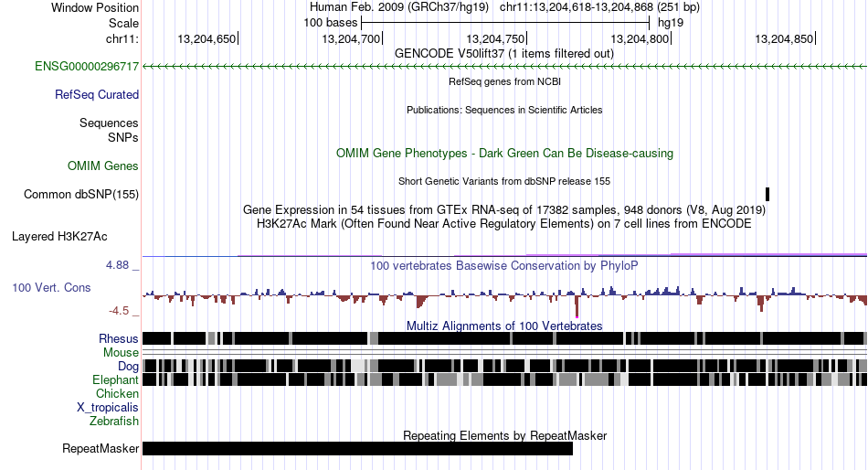Click the 13,204,850 ruler position

(x=785, y=38)
